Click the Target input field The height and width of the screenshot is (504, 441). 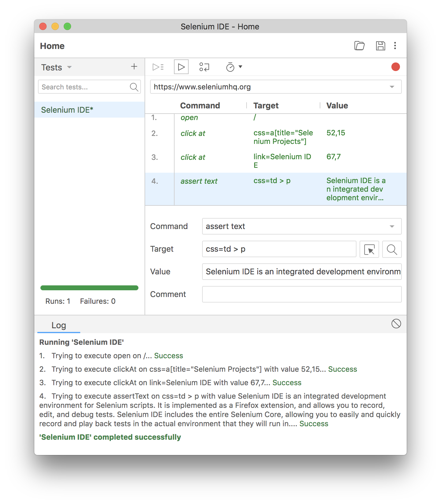tap(279, 249)
